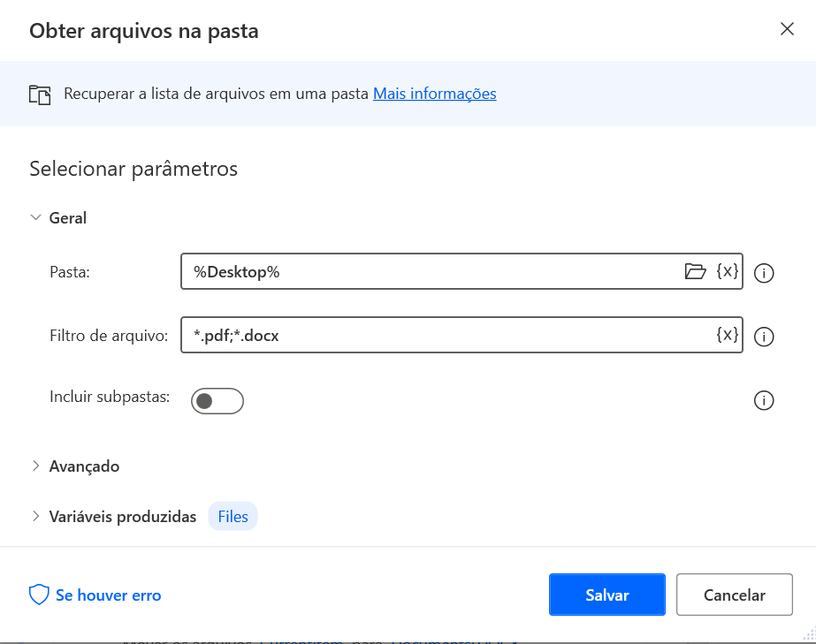The height and width of the screenshot is (644, 816).
Task: Expand the Variáveis produzidas section
Action: [x=35, y=516]
